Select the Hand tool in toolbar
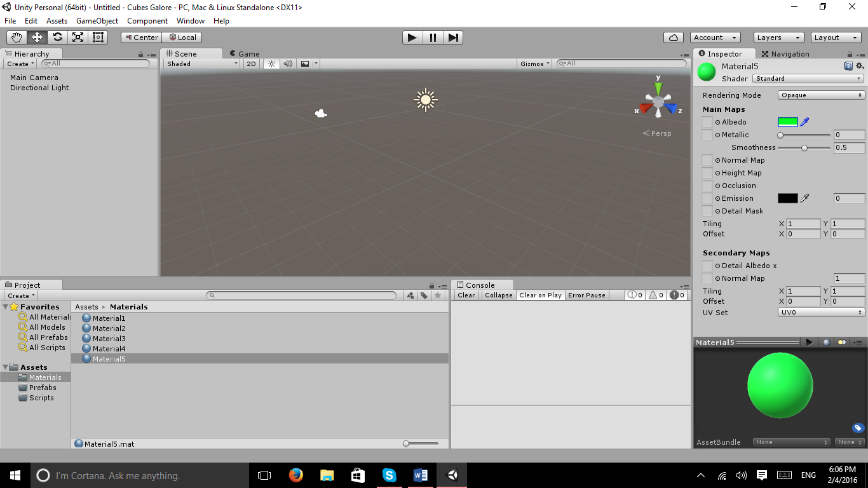The height and width of the screenshot is (488, 868). (17, 37)
